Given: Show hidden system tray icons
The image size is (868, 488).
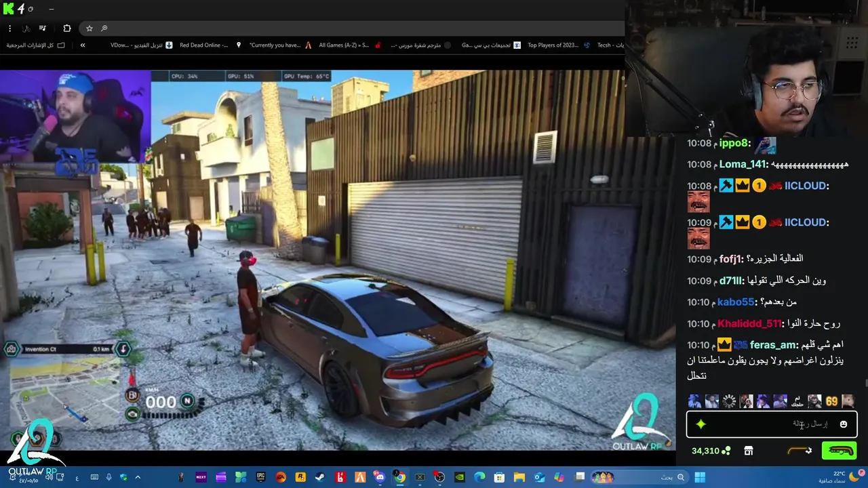Looking at the screenshot, I should [x=138, y=477].
